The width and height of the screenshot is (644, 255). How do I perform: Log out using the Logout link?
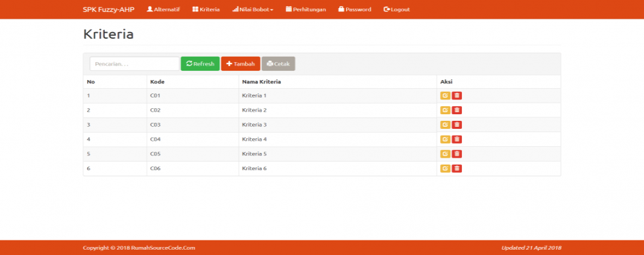click(x=397, y=9)
